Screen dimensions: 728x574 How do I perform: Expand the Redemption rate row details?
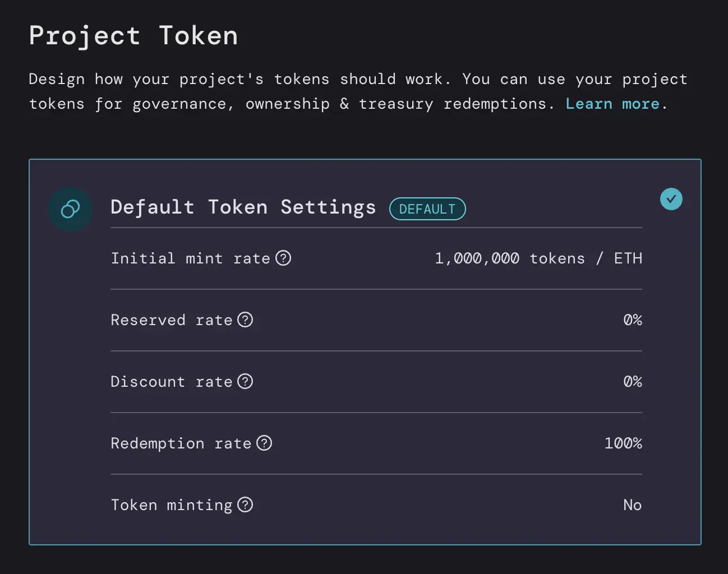coord(376,443)
